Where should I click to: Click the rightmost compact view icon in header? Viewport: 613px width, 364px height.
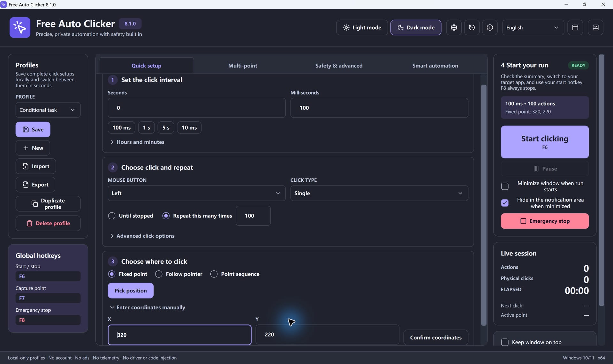pyautogui.click(x=595, y=27)
